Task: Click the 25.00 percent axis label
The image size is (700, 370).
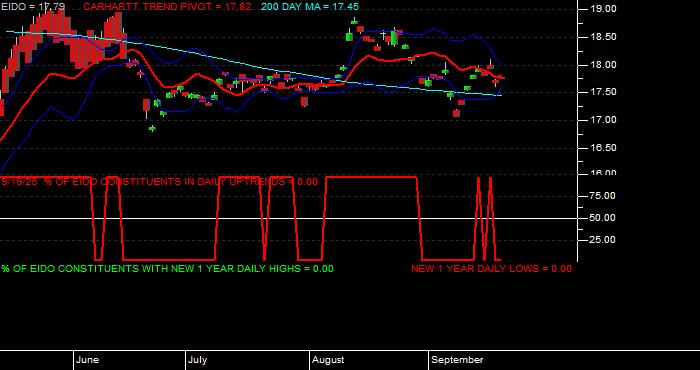Action: click(602, 240)
